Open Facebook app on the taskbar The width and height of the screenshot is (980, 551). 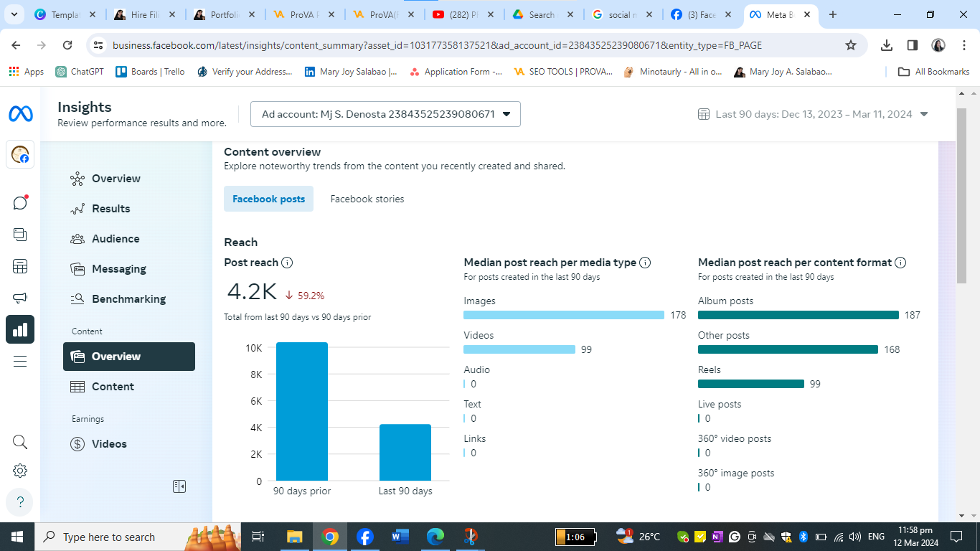tap(364, 537)
